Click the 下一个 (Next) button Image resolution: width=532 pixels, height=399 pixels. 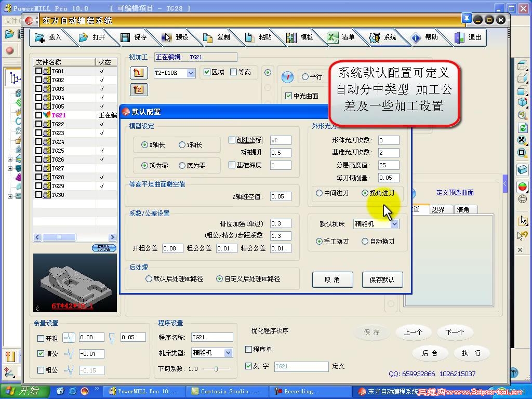tap(454, 332)
